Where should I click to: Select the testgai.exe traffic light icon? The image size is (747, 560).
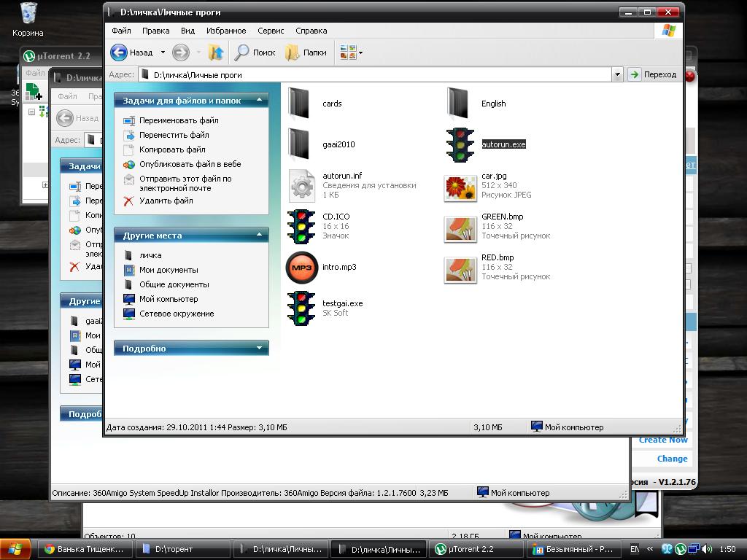[x=301, y=308]
